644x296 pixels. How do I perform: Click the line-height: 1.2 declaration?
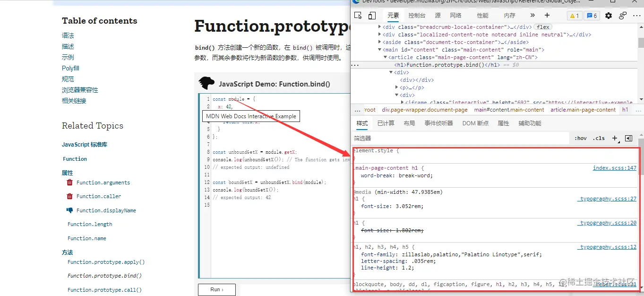pos(387,268)
